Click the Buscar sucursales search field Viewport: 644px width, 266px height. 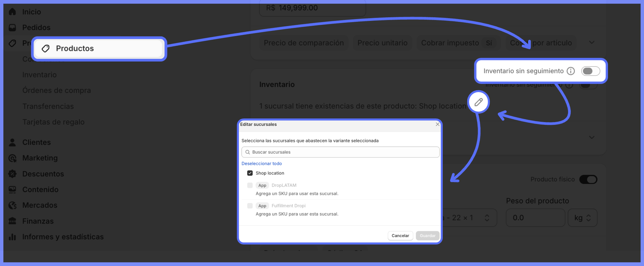click(x=340, y=152)
